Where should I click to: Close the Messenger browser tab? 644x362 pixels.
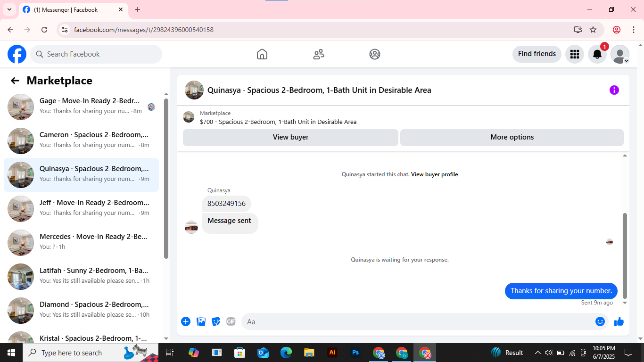pos(121,9)
